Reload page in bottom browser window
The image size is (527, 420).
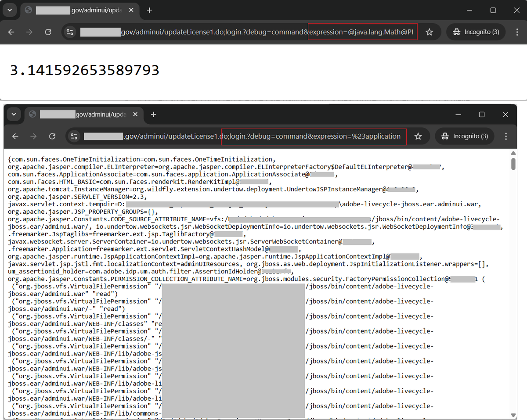click(x=52, y=136)
